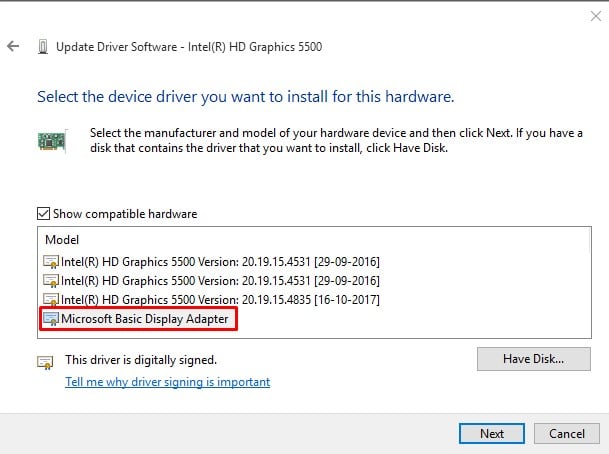Click the certificate icon of the topmost 4531 driver
Viewport: 609px width, 454px height.
coord(51,261)
